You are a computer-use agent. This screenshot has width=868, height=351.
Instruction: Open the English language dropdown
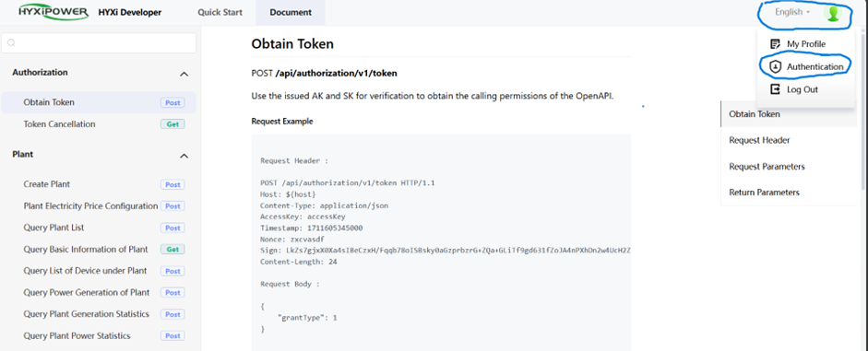pyautogui.click(x=792, y=12)
